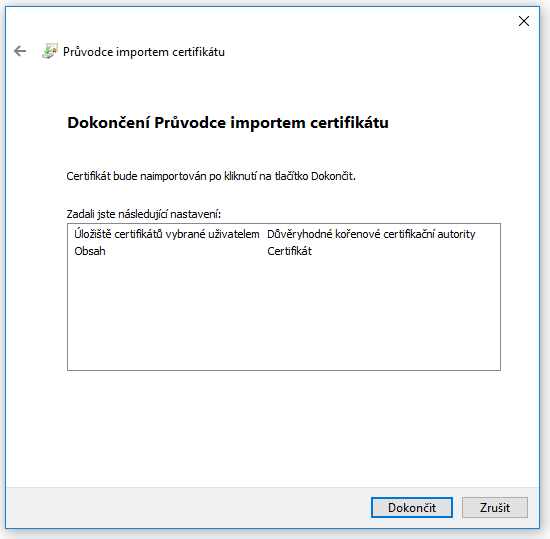This screenshot has height=539, width=550.
Task: Click the certificate import wizard icon
Action: (x=49, y=51)
